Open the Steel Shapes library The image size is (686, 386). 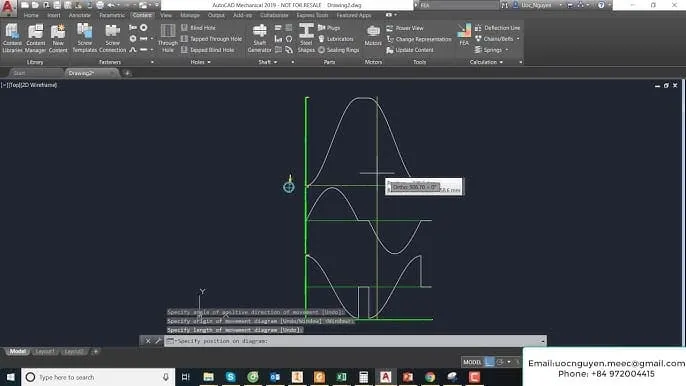point(306,39)
